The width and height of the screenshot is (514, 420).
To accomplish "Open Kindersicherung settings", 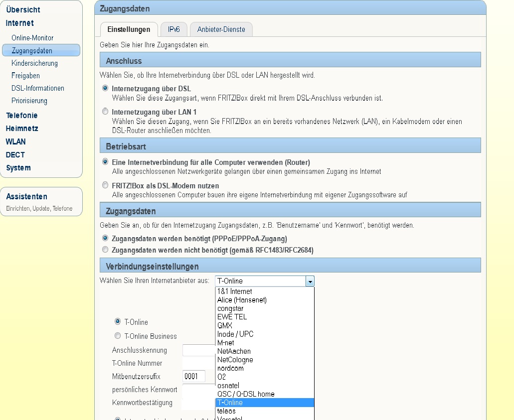I will [34, 63].
